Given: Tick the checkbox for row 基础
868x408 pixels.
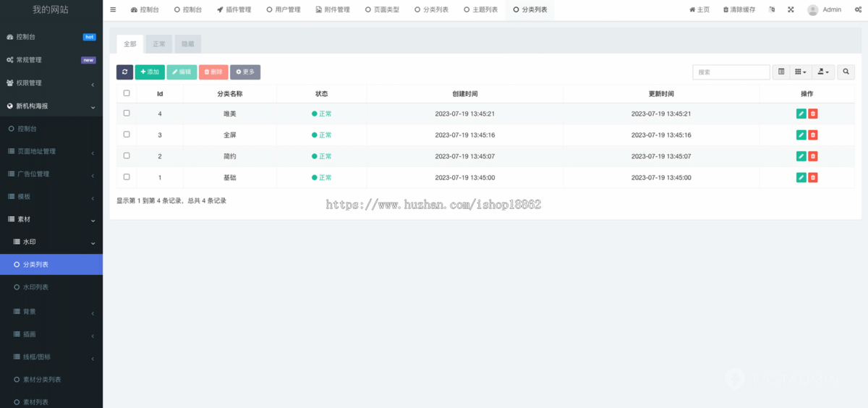Looking at the screenshot, I should [x=127, y=177].
